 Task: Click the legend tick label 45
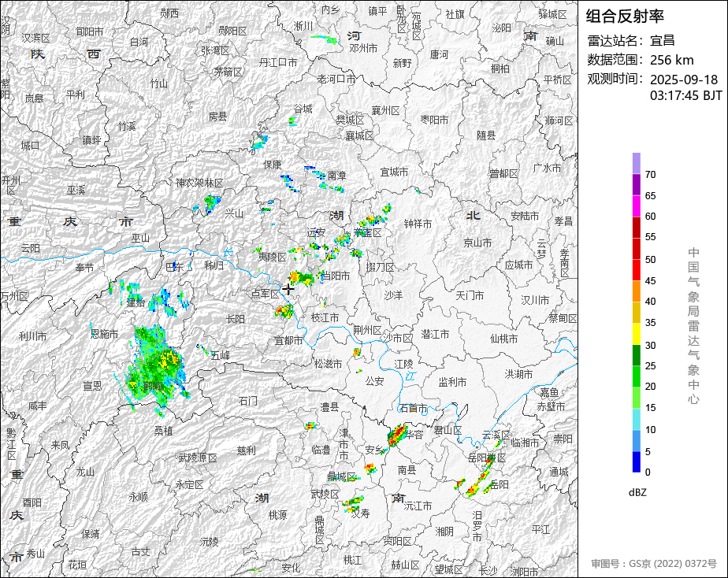pos(651,280)
